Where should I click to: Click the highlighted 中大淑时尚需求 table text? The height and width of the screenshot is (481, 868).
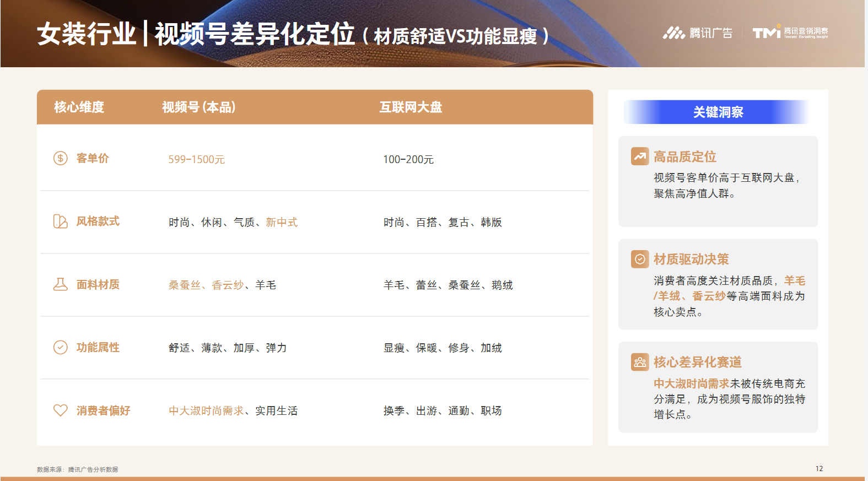pos(206,411)
